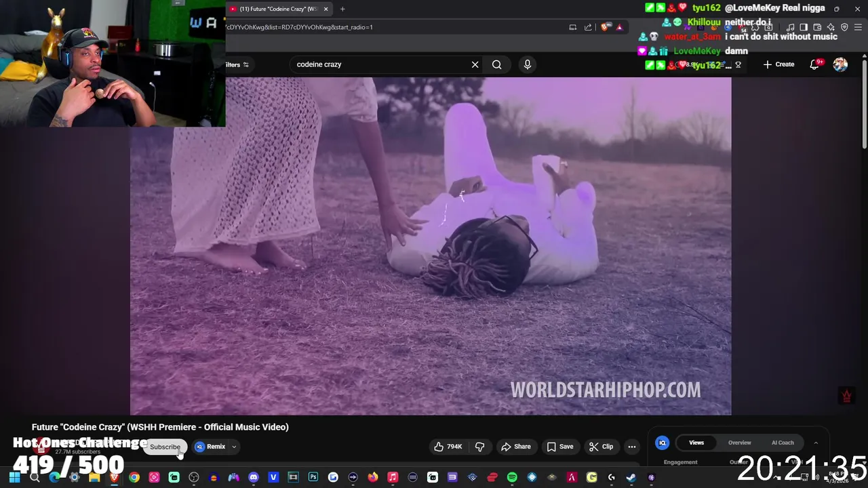
Task: Open the Brave Wallet icon
Action: pyautogui.click(x=817, y=27)
